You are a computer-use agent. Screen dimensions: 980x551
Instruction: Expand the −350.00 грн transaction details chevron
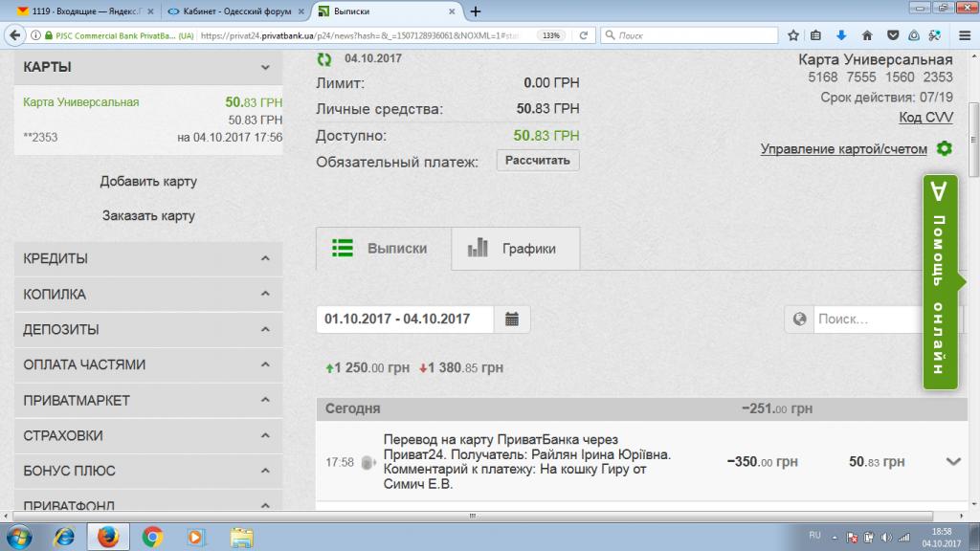953,462
